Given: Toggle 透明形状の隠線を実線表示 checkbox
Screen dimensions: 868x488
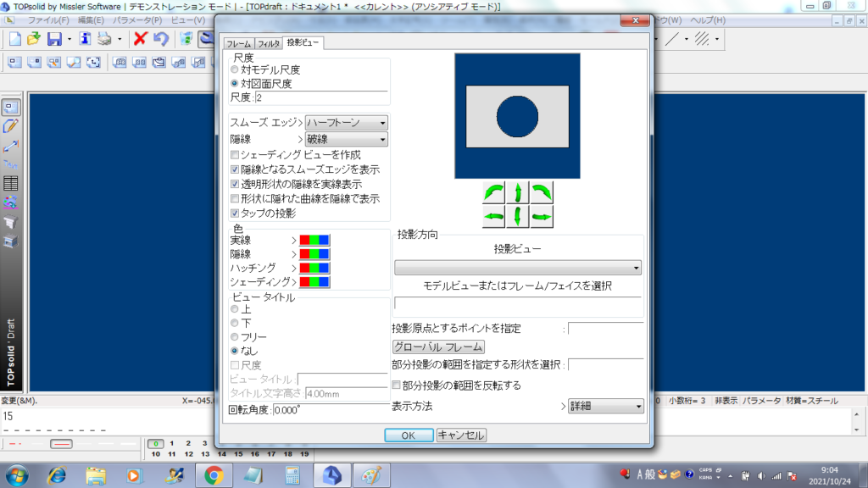Looking at the screenshot, I should (235, 184).
